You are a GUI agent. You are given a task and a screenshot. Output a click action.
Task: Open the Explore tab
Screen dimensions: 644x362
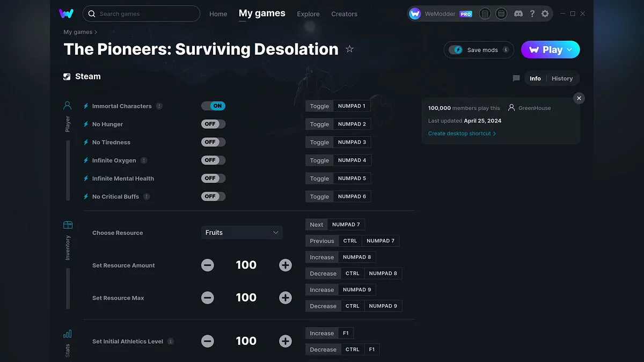click(x=308, y=14)
